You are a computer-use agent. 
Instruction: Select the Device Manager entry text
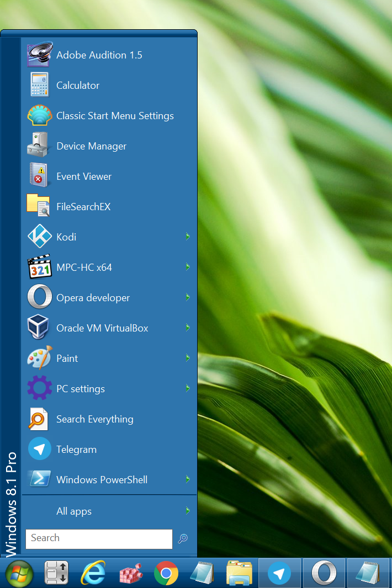91,146
